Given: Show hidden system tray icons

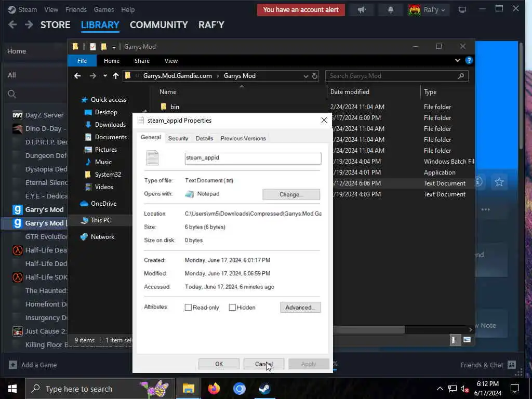Looking at the screenshot, I should (x=440, y=389).
